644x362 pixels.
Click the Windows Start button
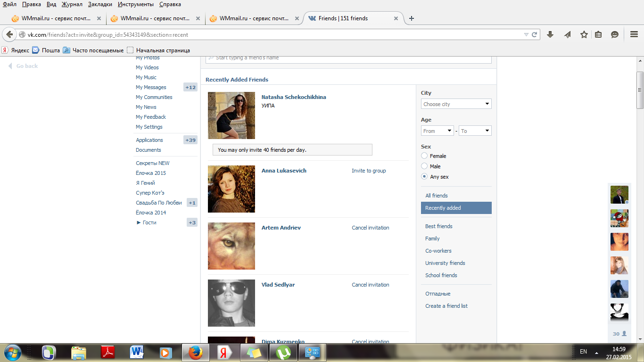(12, 353)
